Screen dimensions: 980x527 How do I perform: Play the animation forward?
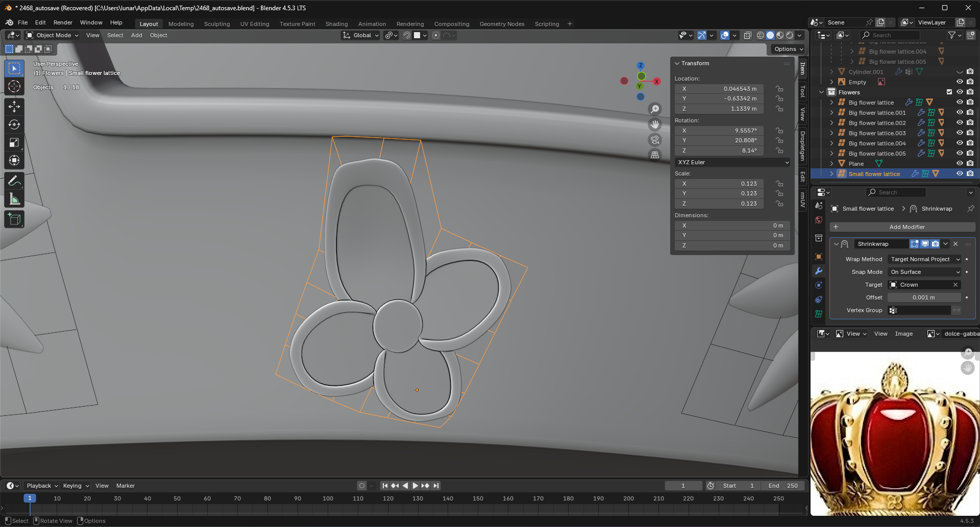pyautogui.click(x=415, y=486)
